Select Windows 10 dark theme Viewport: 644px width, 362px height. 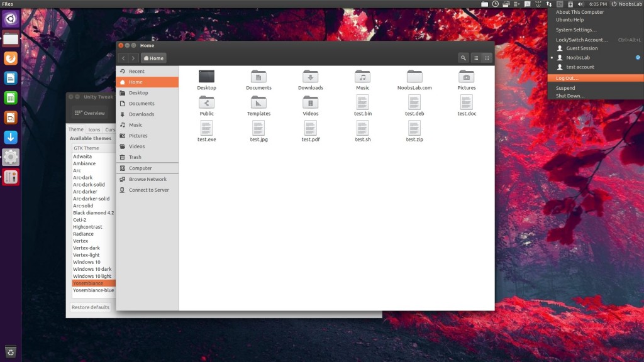coord(94,269)
